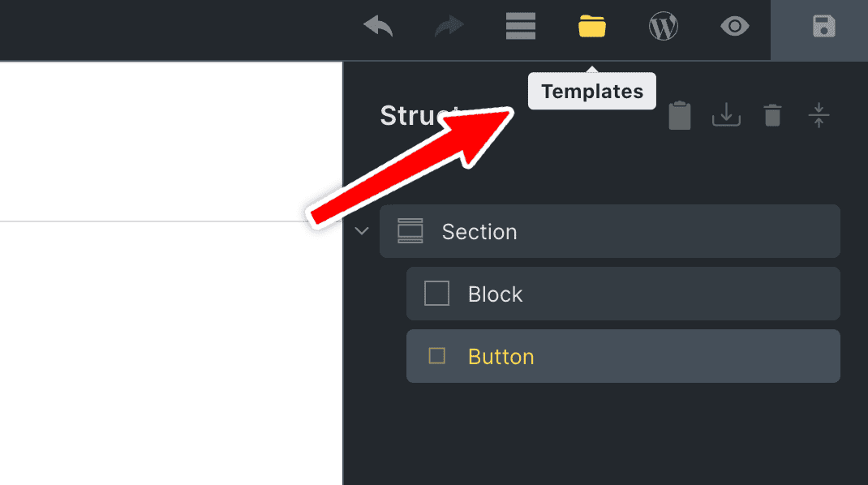The image size is (868, 485).
Task: Click the trash delete icon
Action: pyautogui.click(x=772, y=116)
